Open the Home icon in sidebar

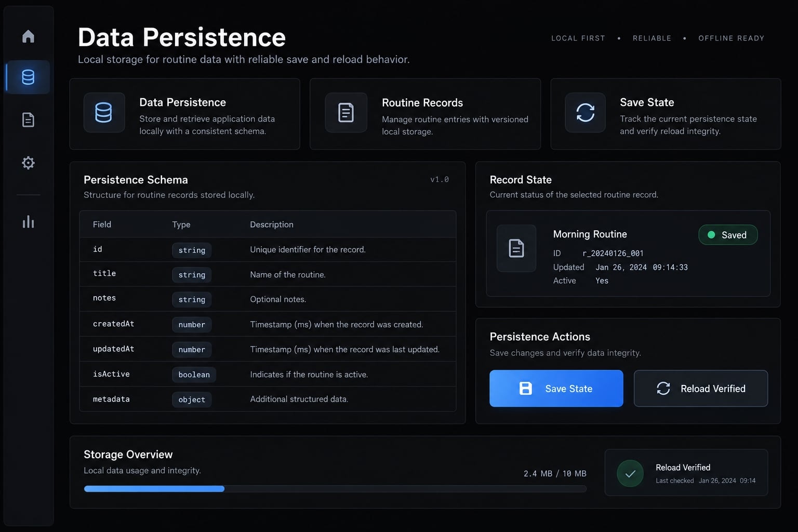(x=28, y=36)
